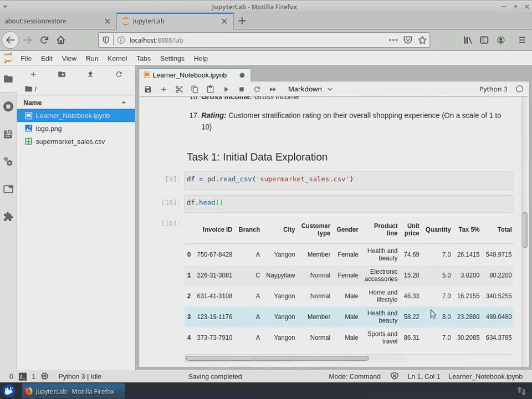The width and height of the screenshot is (532, 399).
Task: Open Running Terminals and Kernels sidebar
Action: (x=8, y=106)
